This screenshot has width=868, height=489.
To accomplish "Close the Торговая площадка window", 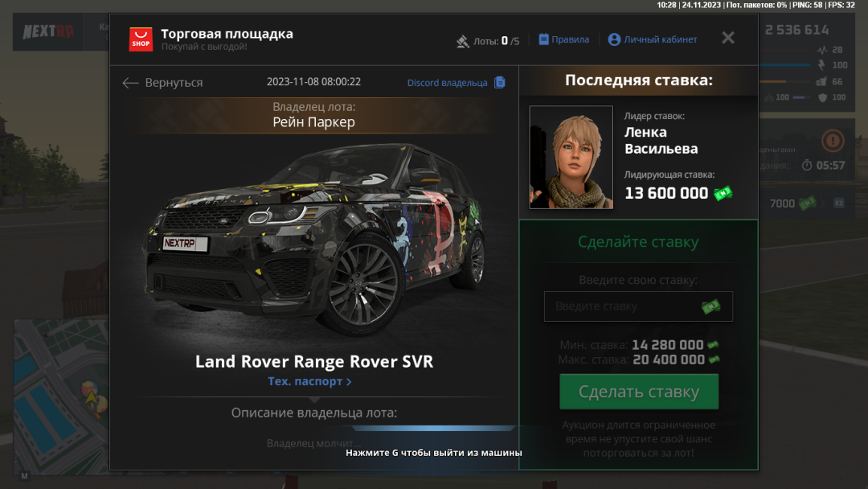I will point(727,38).
